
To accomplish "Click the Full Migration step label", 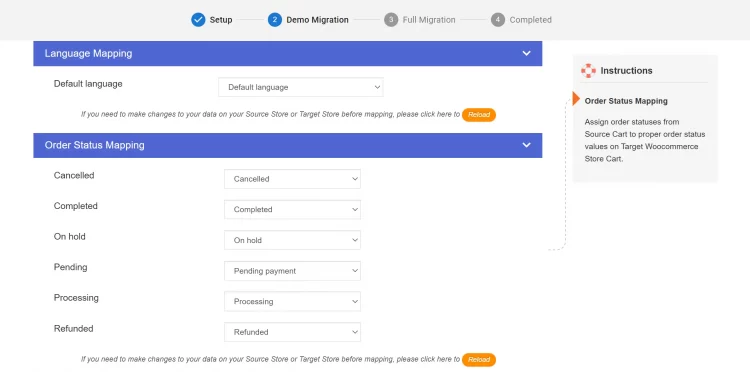I will pos(429,20).
